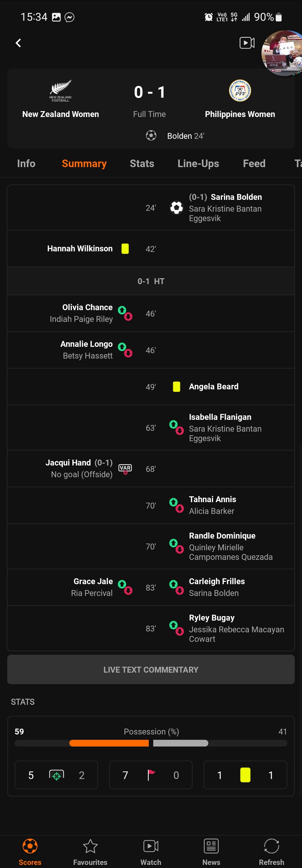Screen dimensions: 302x868
Task: Open the video player icon in header
Action: pos(247,43)
